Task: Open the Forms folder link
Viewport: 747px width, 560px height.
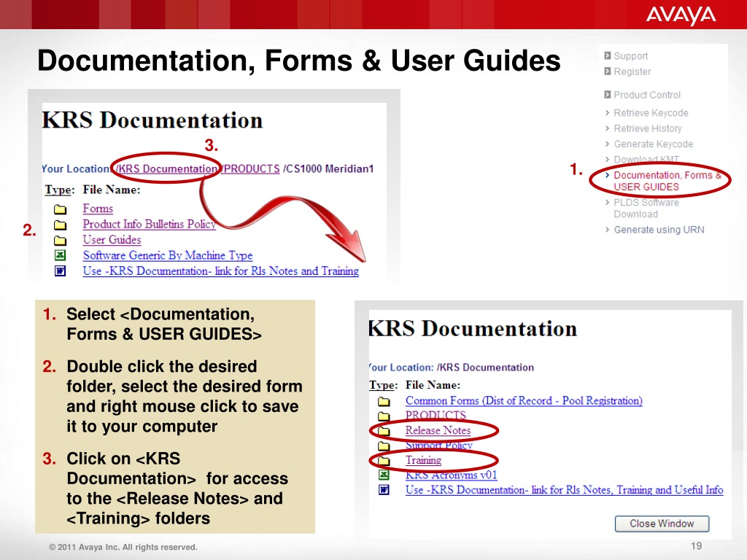Action: pos(98,209)
